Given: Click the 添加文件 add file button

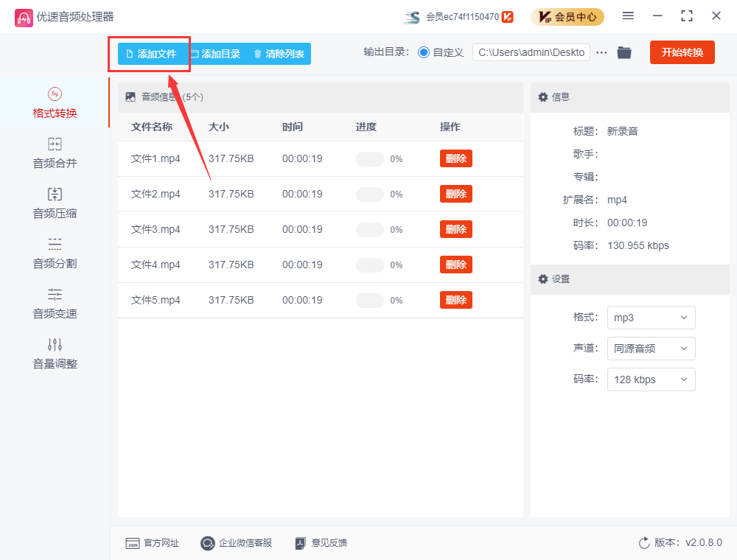Looking at the screenshot, I should [153, 54].
